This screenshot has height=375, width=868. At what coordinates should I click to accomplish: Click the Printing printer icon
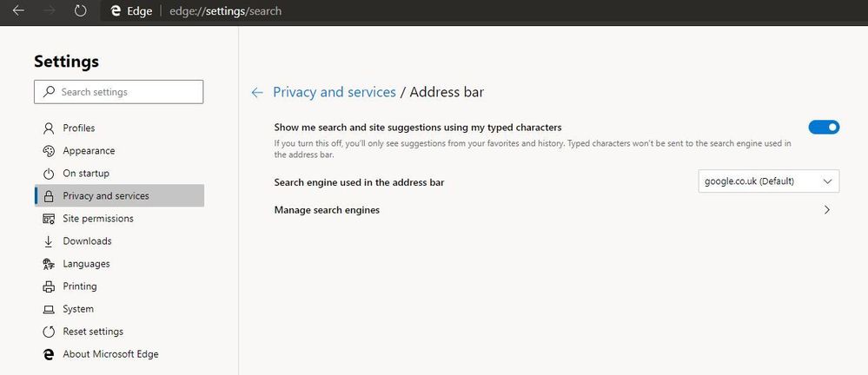click(49, 286)
